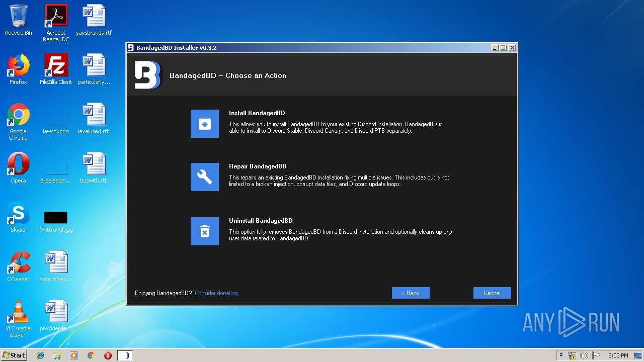Launch Acrobat Reader DC from desktop
This screenshot has width=644, height=362.
[x=56, y=23]
